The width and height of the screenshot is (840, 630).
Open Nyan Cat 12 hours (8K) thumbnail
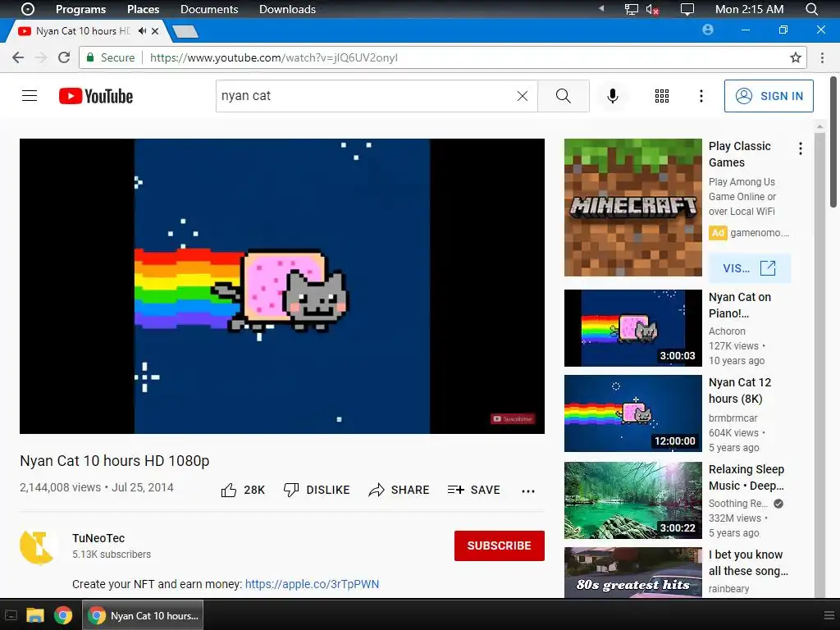[632, 413]
